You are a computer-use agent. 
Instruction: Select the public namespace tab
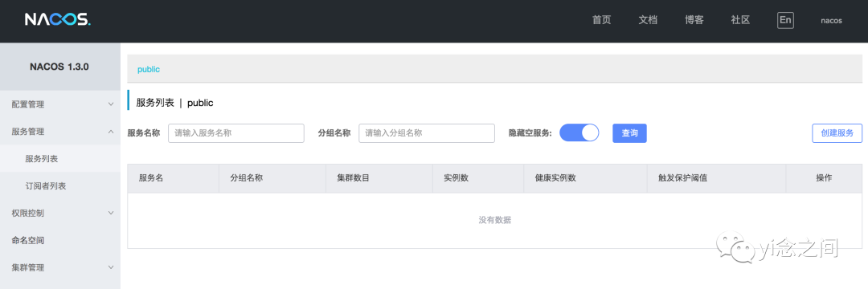point(149,69)
